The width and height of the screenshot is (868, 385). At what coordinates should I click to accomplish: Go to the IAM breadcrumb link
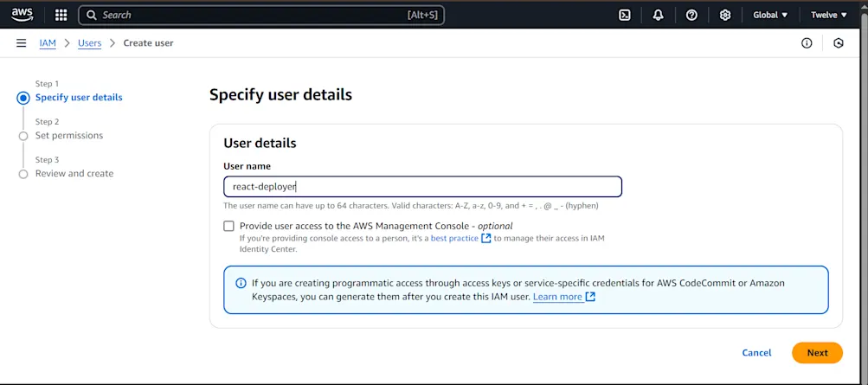tap(48, 43)
